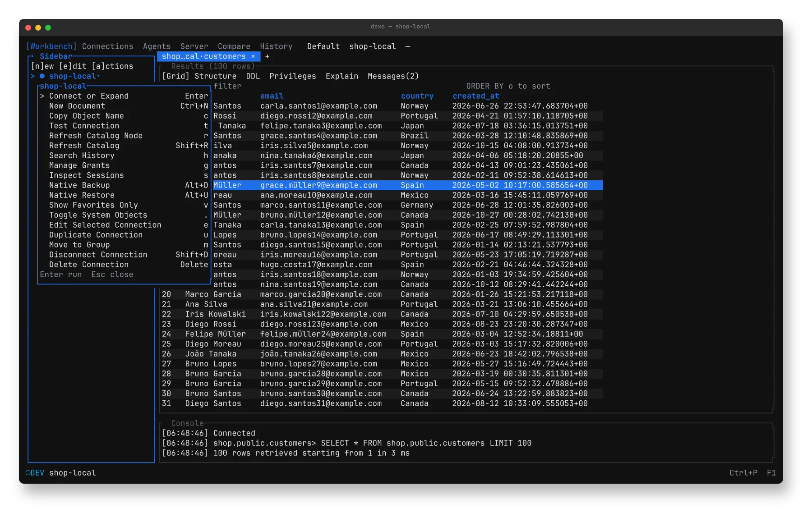Toggle System Objects visibility

(x=124, y=215)
